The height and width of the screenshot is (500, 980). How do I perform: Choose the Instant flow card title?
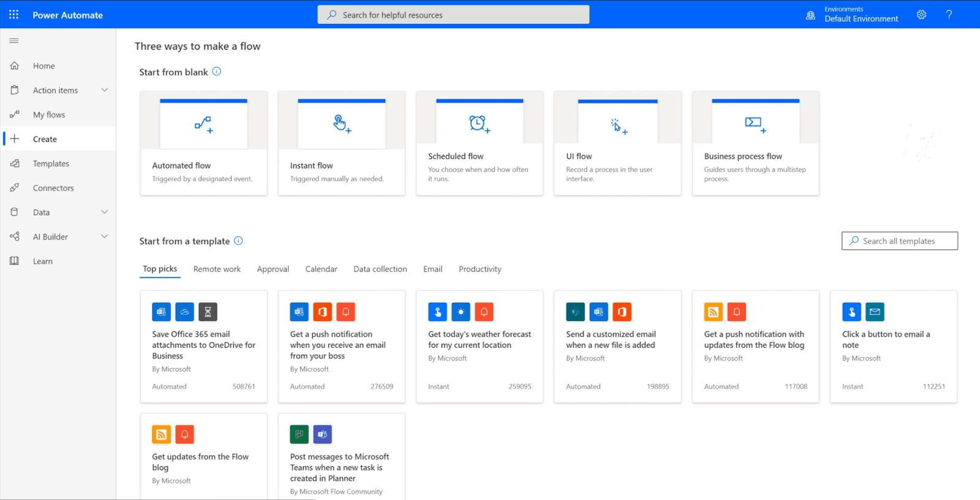coord(311,165)
